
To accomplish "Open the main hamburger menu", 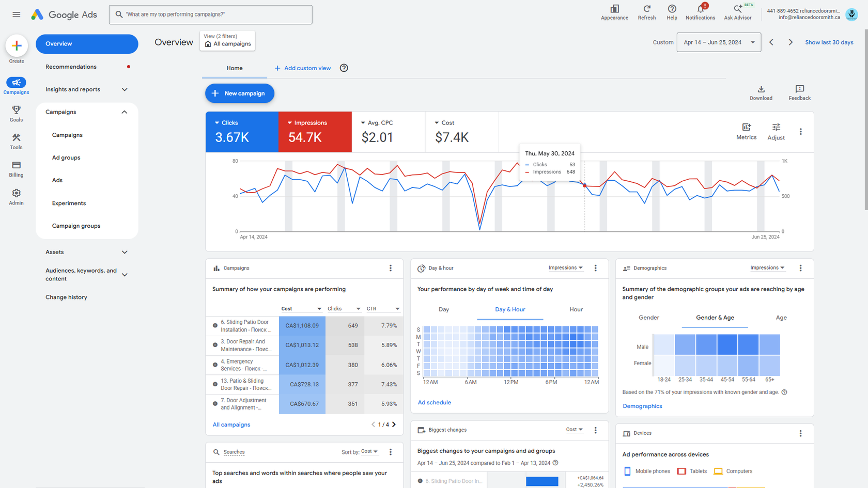I will 17,14.
